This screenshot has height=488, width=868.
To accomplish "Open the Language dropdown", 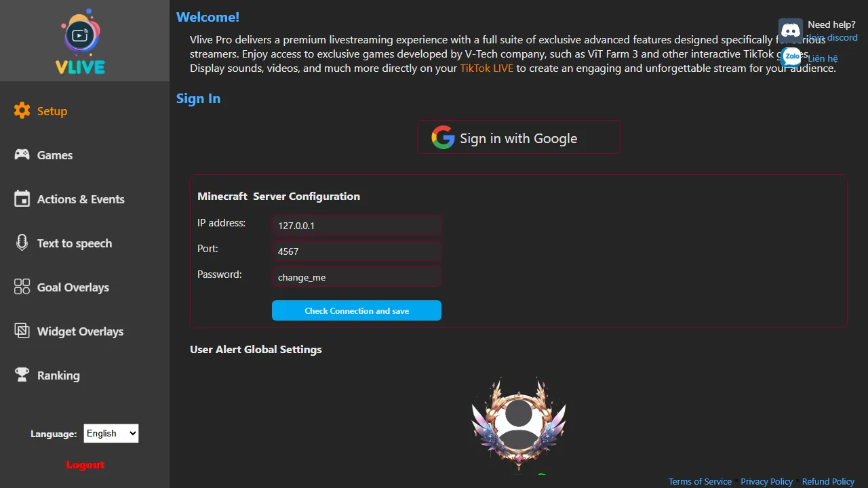I will pos(111,434).
